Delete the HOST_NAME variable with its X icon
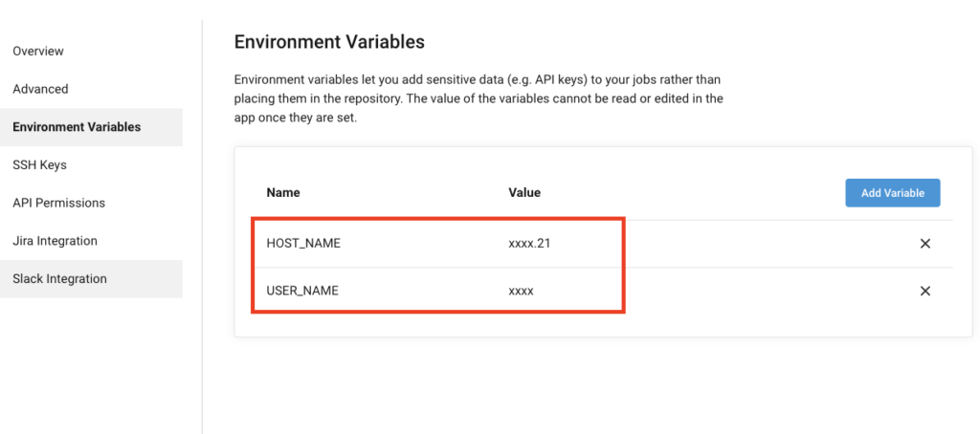The image size is (980, 434). [x=925, y=244]
